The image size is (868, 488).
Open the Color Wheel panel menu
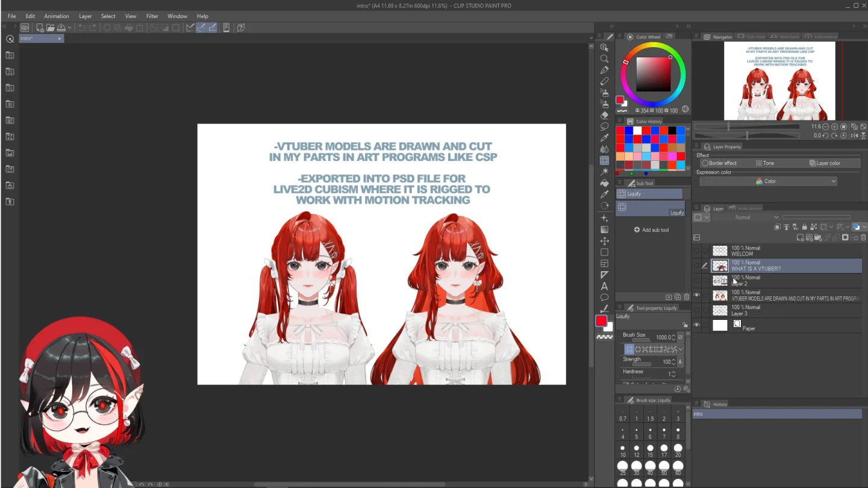619,37
